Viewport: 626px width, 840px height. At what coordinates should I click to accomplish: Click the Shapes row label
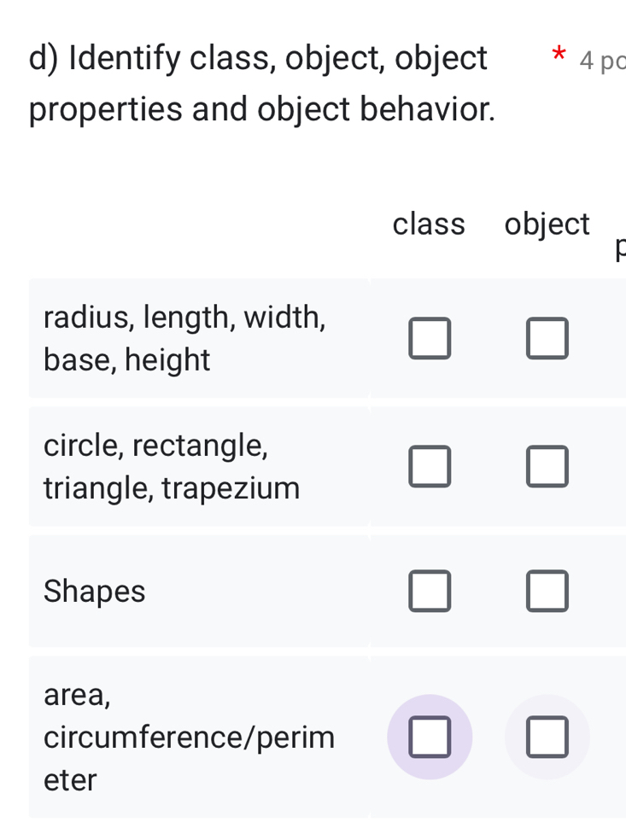click(x=94, y=591)
